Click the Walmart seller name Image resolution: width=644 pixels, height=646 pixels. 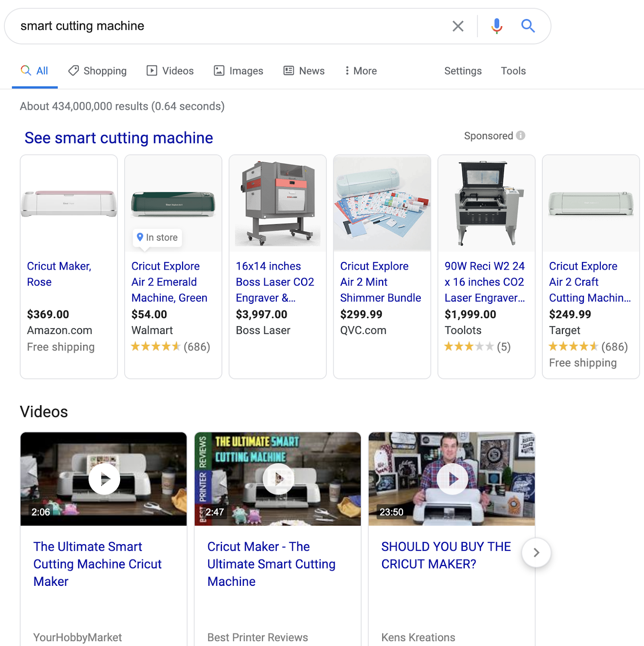pos(152,330)
